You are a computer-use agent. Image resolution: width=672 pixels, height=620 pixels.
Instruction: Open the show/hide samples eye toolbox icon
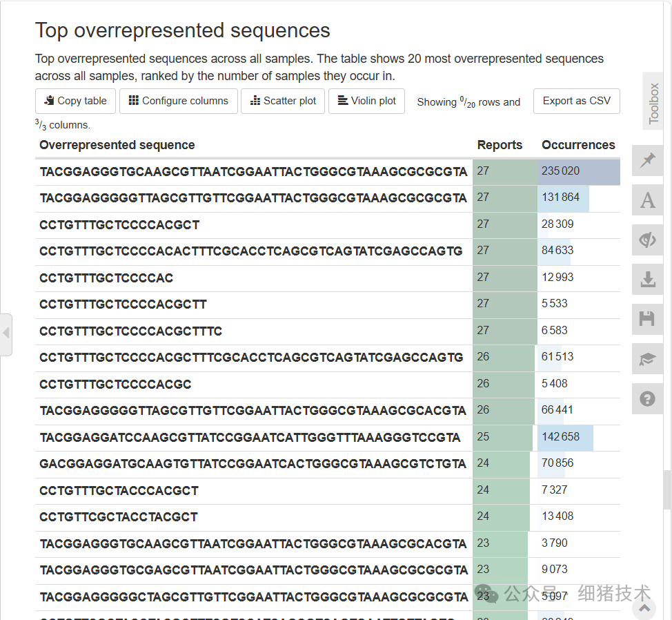[647, 240]
